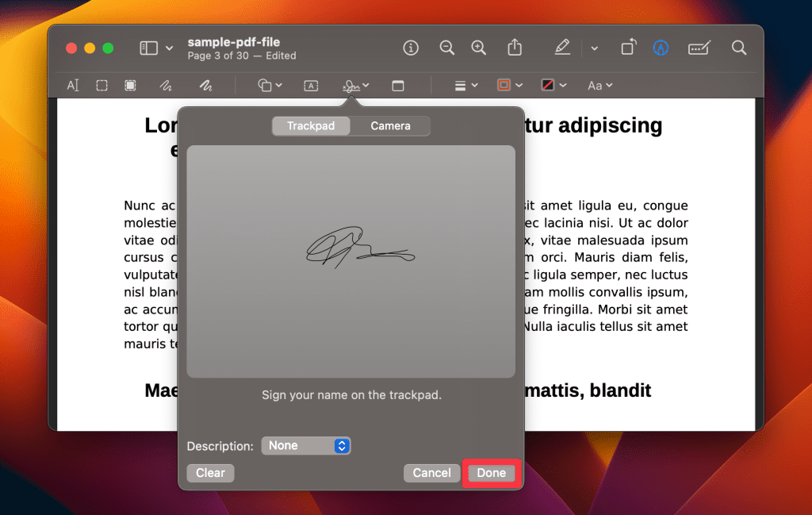Viewport: 812px width, 515px height.
Task: Open the Form Filling toolbar icon
Action: point(699,48)
